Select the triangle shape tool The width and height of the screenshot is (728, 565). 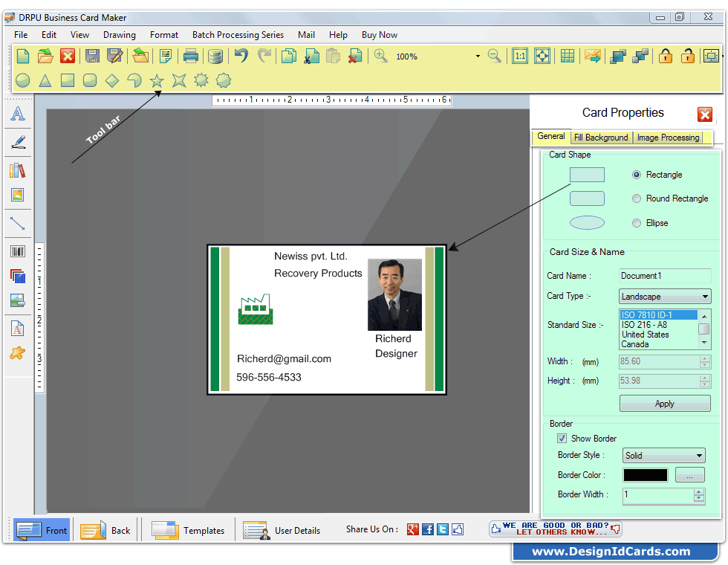tap(45, 80)
